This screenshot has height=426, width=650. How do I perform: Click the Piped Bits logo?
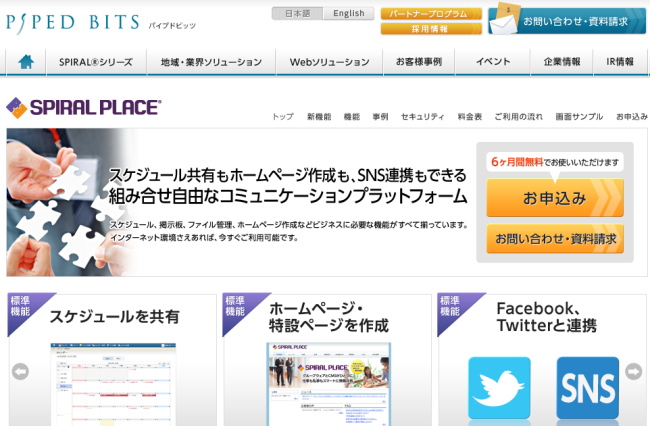[73, 23]
